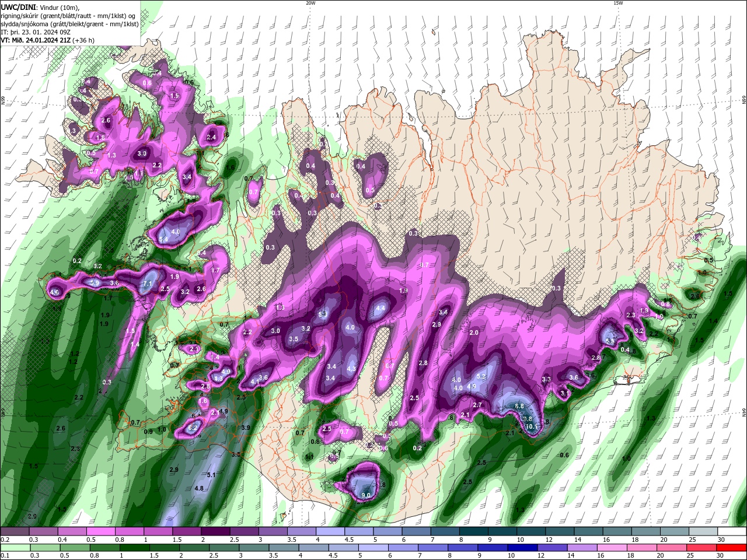
Task: Pick the dark blue 10 swatch in the rain scale
Action: [x=522, y=548]
